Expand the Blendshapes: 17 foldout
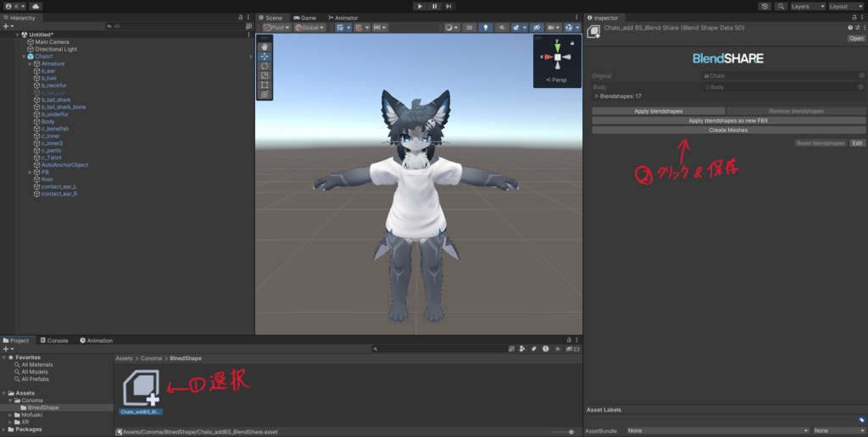The image size is (868, 437). coord(597,97)
